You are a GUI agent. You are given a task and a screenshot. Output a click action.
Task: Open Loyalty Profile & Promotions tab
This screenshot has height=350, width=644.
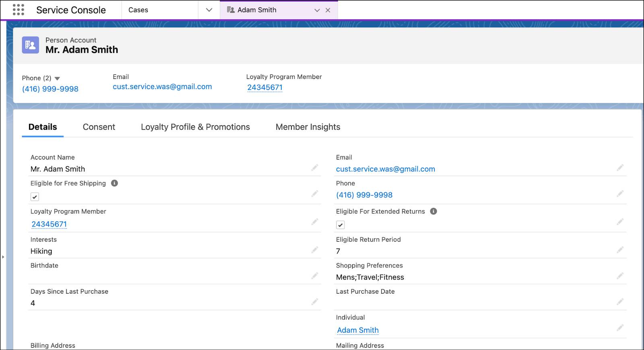[x=195, y=127]
